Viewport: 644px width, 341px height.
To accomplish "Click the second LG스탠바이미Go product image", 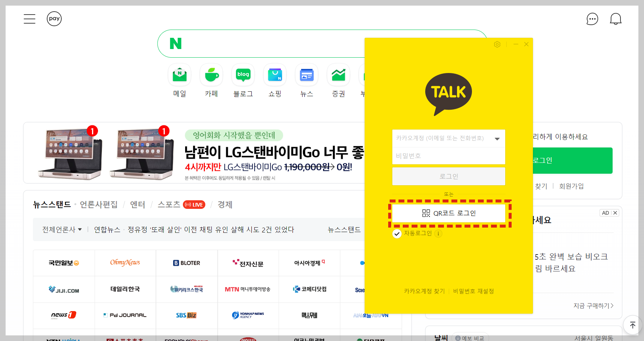I will coord(142,153).
